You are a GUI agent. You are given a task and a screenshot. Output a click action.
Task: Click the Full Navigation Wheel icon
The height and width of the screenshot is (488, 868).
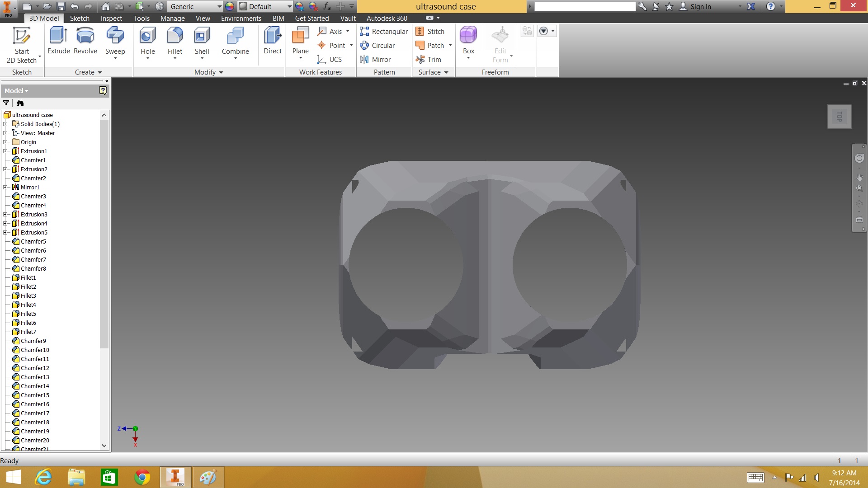[859, 158]
